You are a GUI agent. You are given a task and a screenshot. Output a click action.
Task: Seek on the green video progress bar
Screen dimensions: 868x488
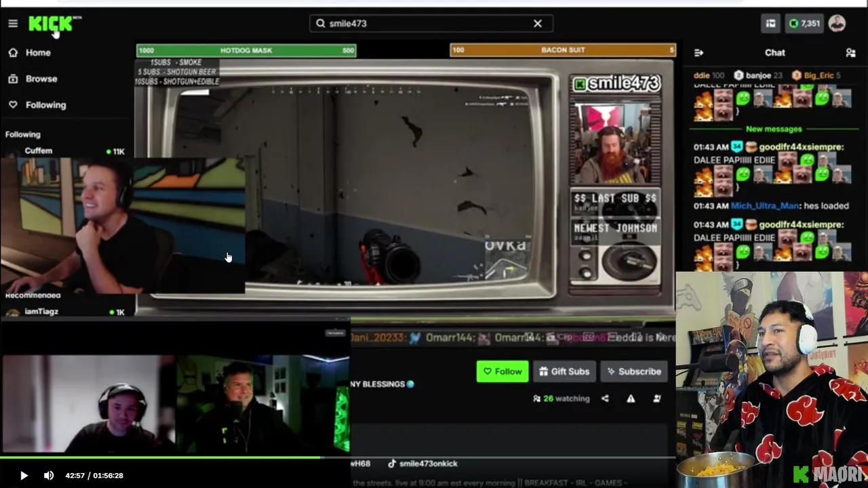click(x=337, y=457)
